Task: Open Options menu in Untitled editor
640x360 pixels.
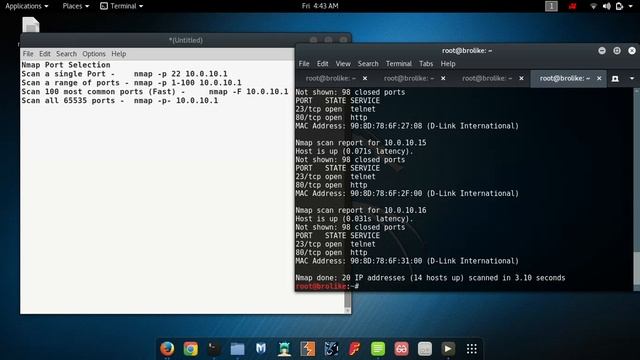Action: (x=94, y=54)
